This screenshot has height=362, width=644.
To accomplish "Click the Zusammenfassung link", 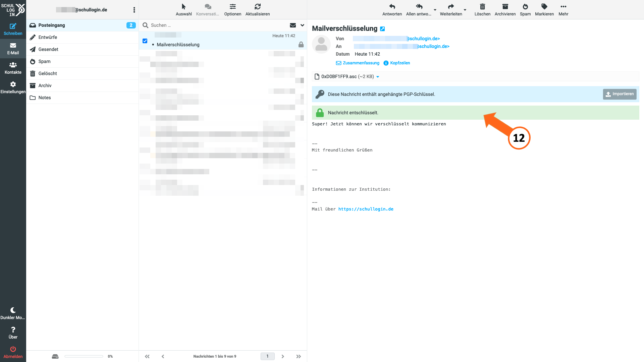I will click(x=358, y=63).
